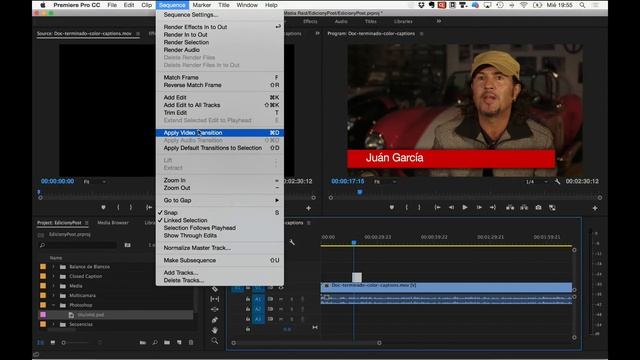This screenshot has height=360, width=640.
Task: Choose Apply Video Transition
Action: (x=220, y=133)
